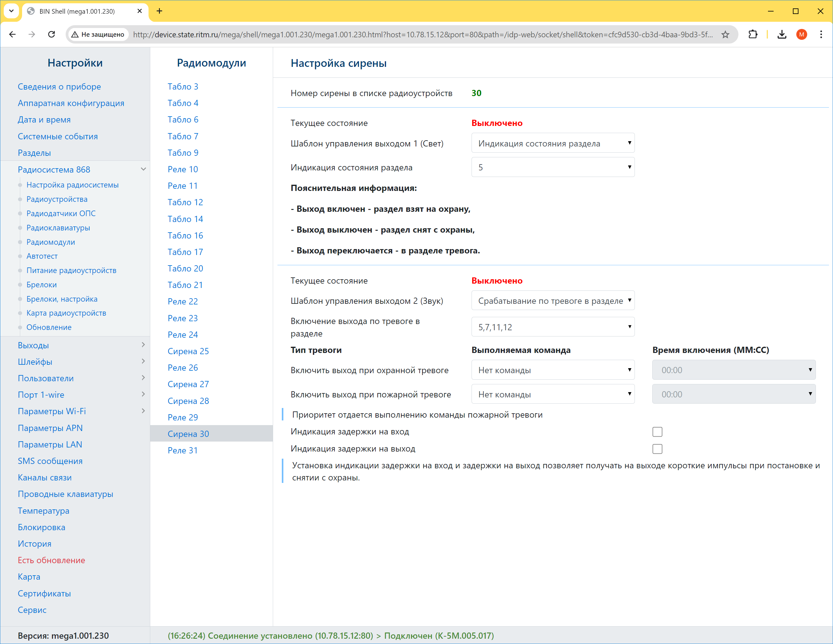Open Обновление submenu under Радиосистема
This screenshot has width=833, height=644.
pos(49,327)
